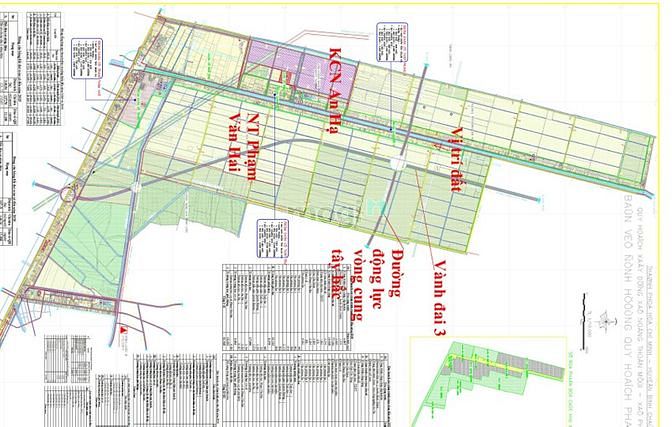Click the red arrow tip at Vị trí đất

[432, 146]
